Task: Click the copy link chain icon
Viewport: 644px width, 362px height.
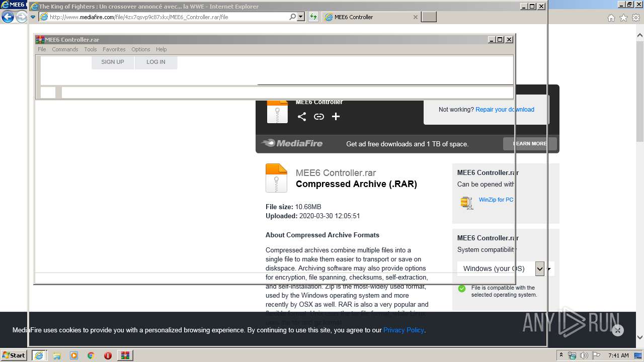Action: tap(319, 117)
